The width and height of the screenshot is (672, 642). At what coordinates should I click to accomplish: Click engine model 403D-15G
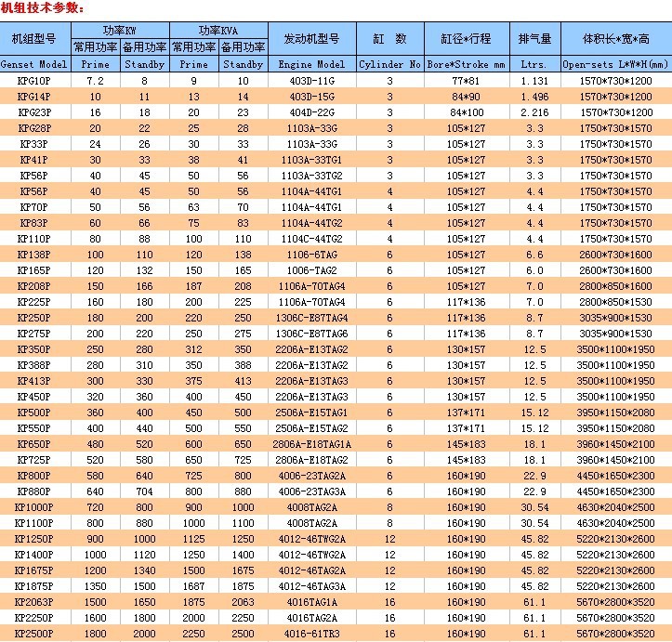(312, 97)
